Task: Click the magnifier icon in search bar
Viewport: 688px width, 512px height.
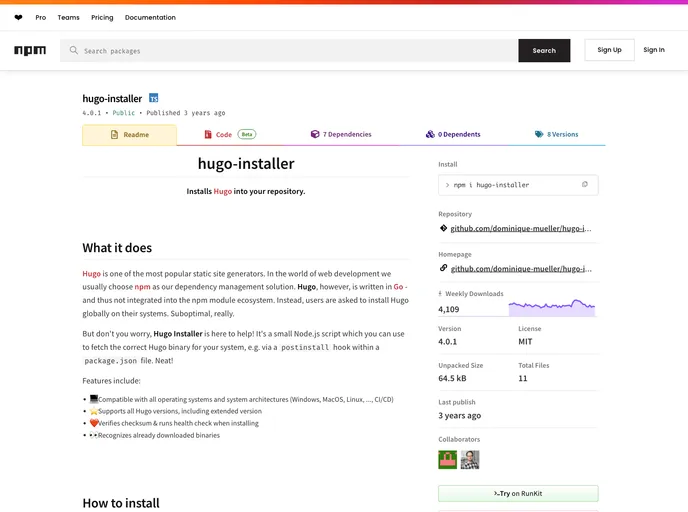Action: pyautogui.click(x=74, y=50)
